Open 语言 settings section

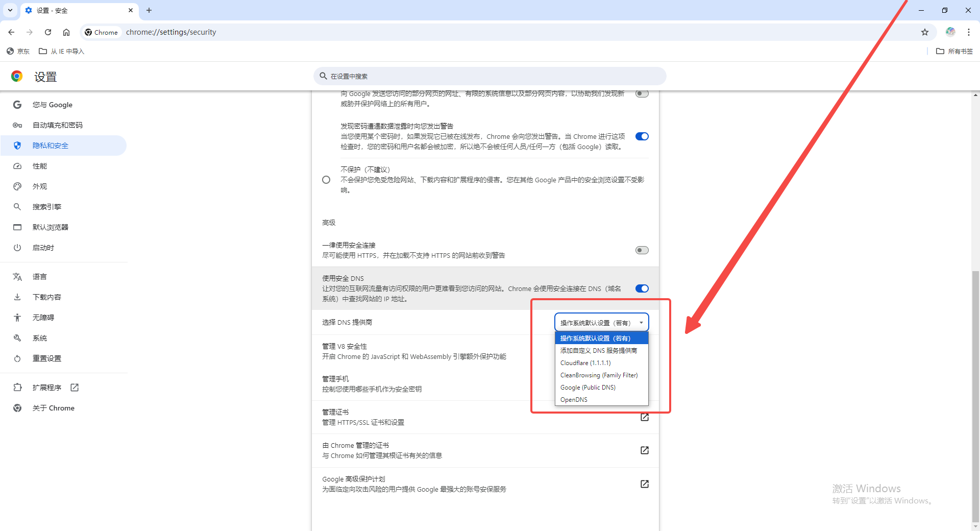(x=64, y=277)
